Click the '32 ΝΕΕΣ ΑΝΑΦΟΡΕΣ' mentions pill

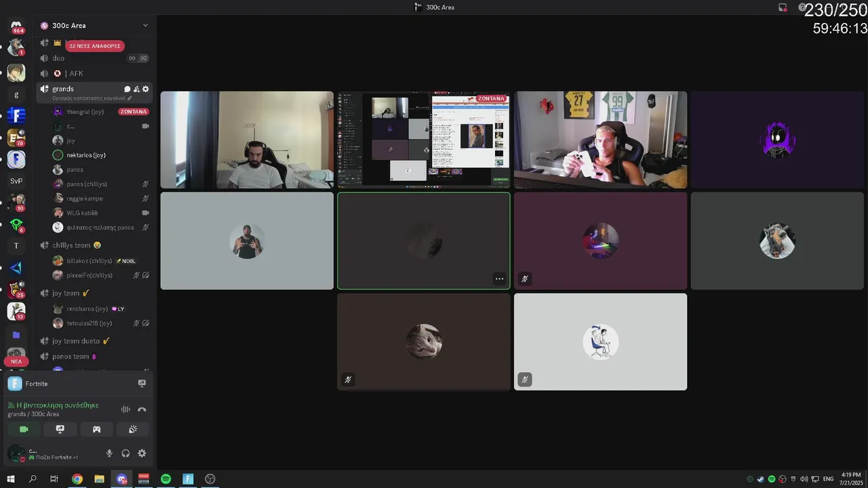(x=95, y=46)
